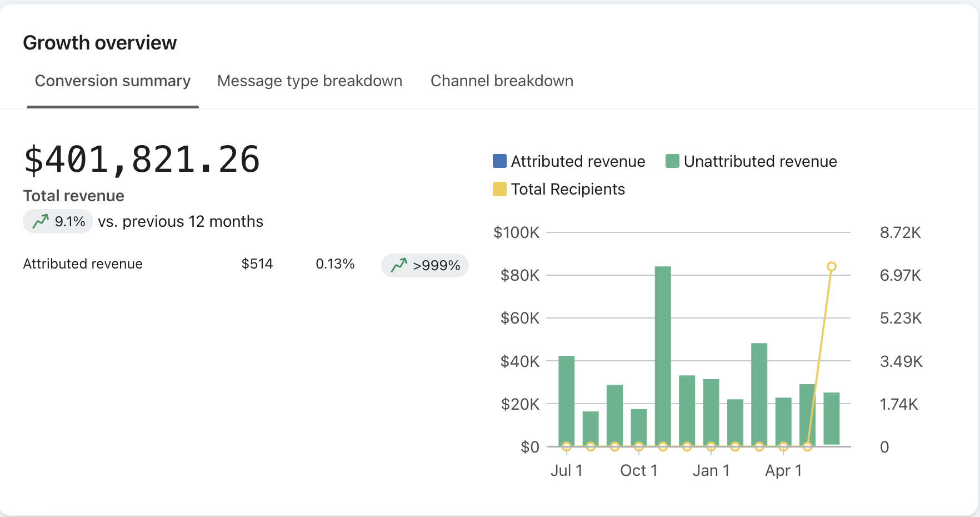
Task: Click the blue Attributed revenue legend swatch
Action: (499, 161)
